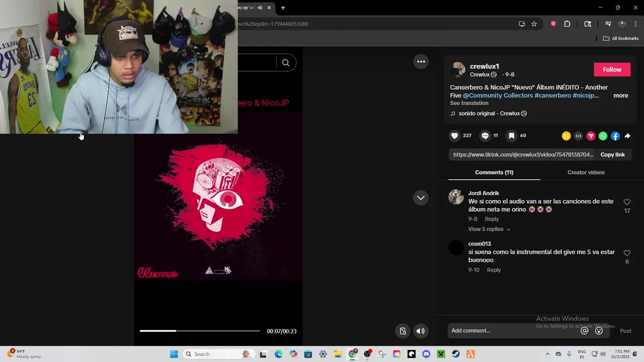Open embed code icon

[579, 136]
